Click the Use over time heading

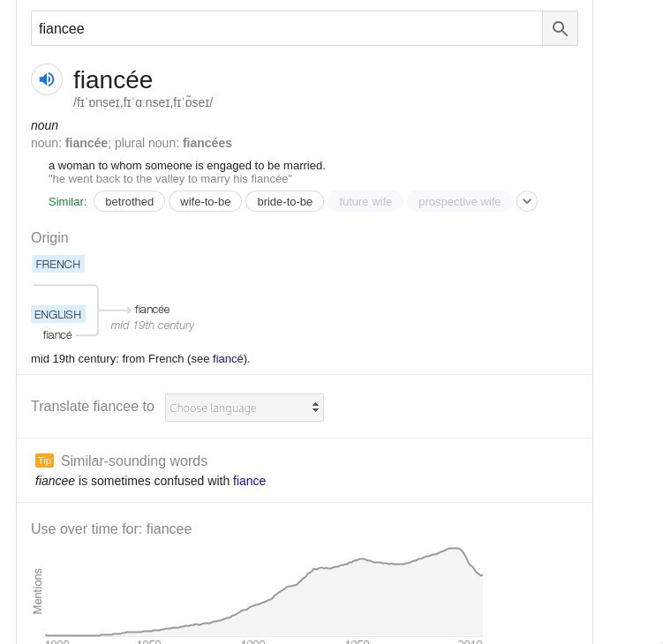[111, 529]
